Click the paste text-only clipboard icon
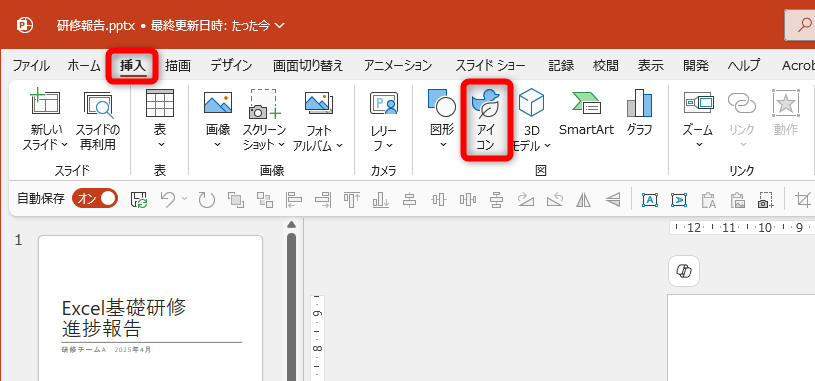815x381 pixels. coord(708,199)
